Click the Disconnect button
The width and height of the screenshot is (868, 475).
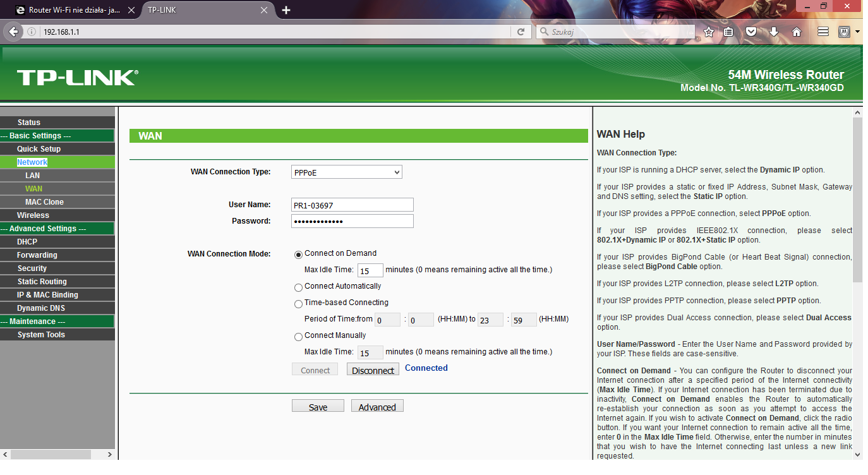point(373,370)
